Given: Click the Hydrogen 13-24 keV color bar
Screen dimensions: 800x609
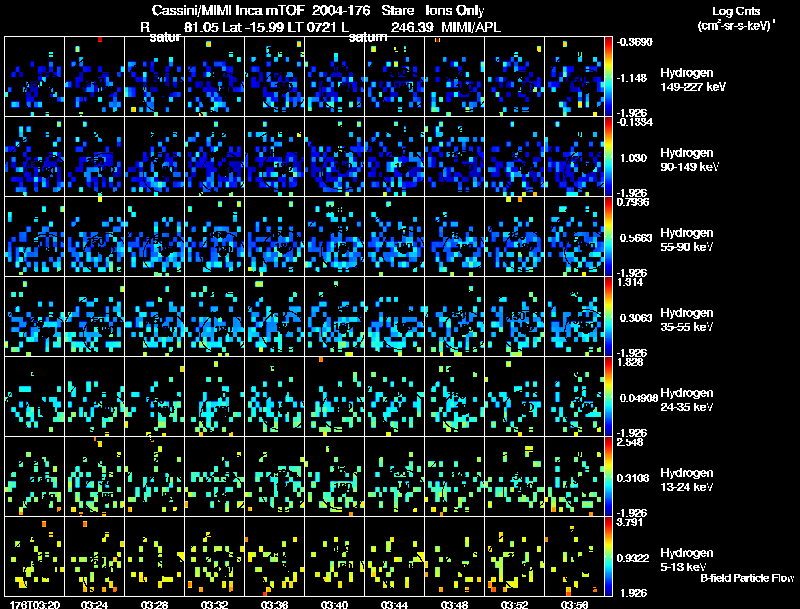Looking at the screenshot, I should tap(608, 477).
